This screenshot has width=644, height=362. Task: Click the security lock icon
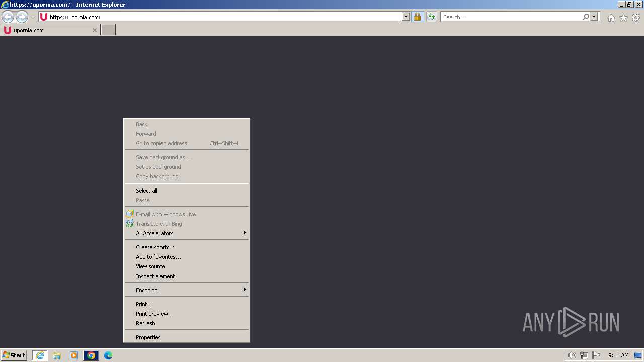click(417, 17)
